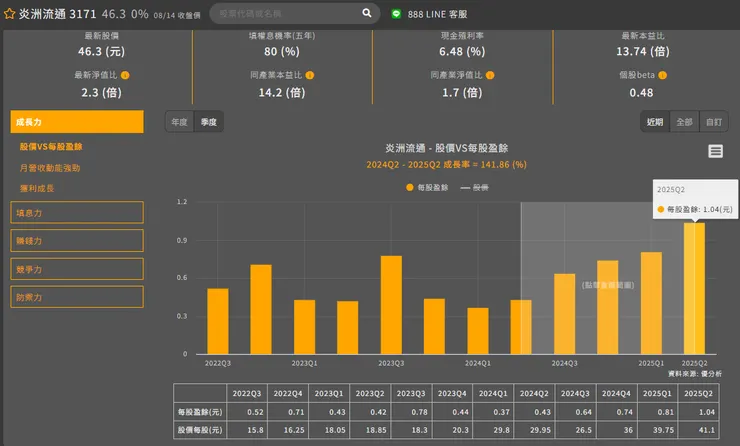Click info icon next to 同產業淨值比
This screenshot has width=740, height=446.
tap(490, 75)
